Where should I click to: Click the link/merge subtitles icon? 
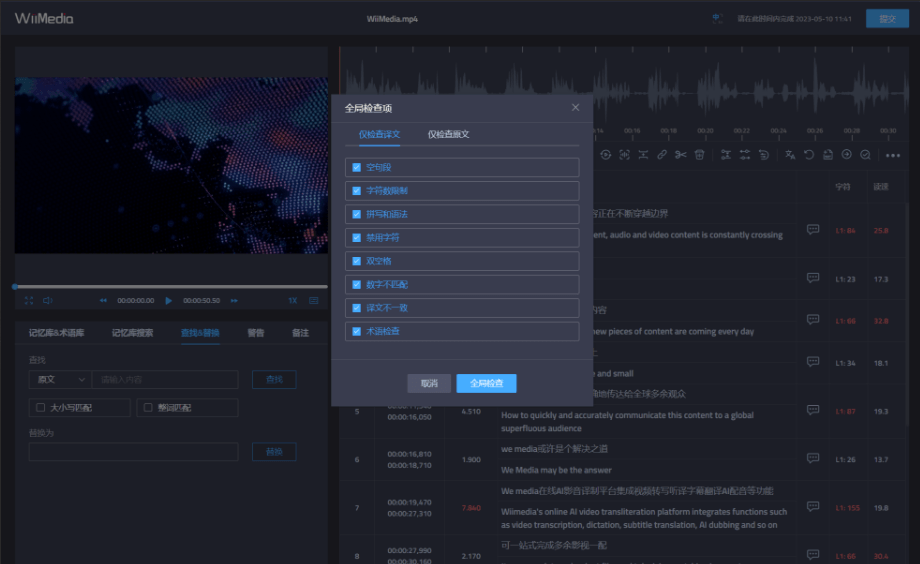661,154
